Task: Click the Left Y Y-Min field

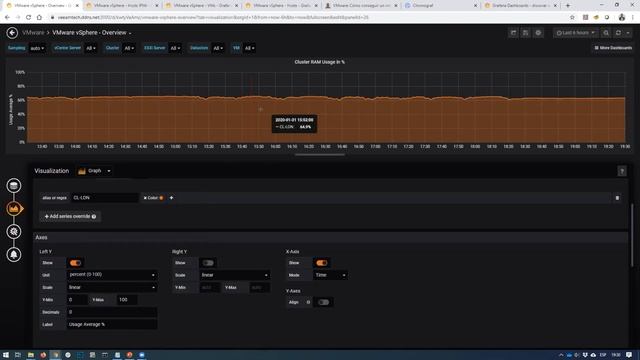Action: tap(77, 300)
